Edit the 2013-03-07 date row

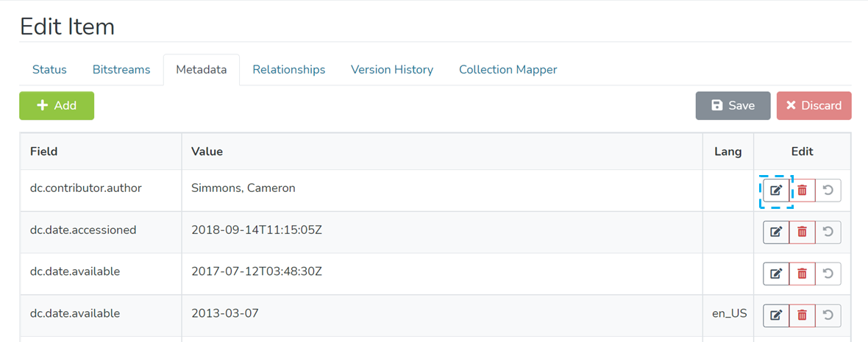coord(775,316)
